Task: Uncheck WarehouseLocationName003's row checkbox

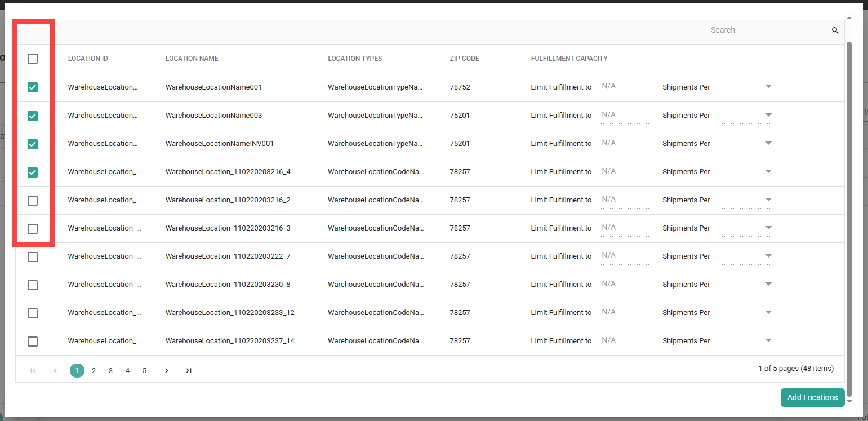Action: [32, 116]
